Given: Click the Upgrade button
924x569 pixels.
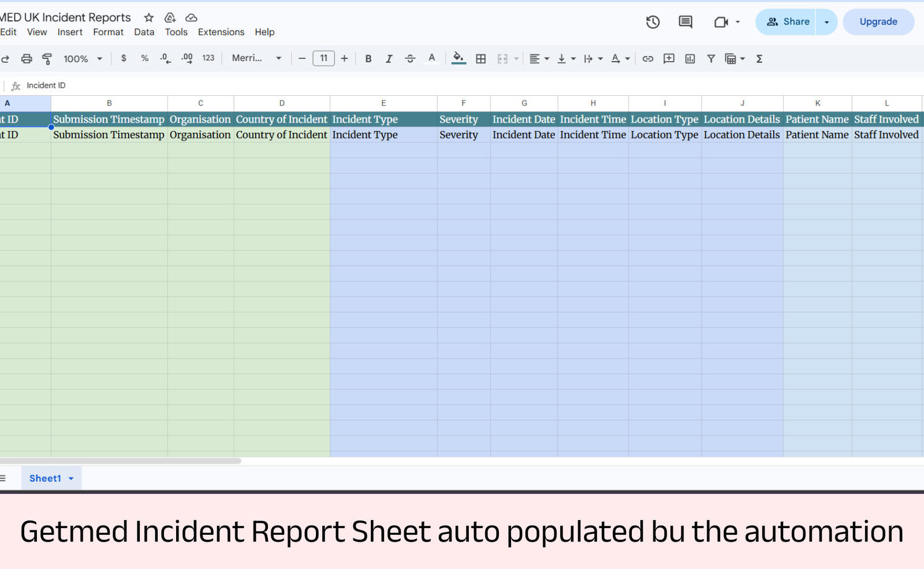Looking at the screenshot, I should [x=878, y=22].
